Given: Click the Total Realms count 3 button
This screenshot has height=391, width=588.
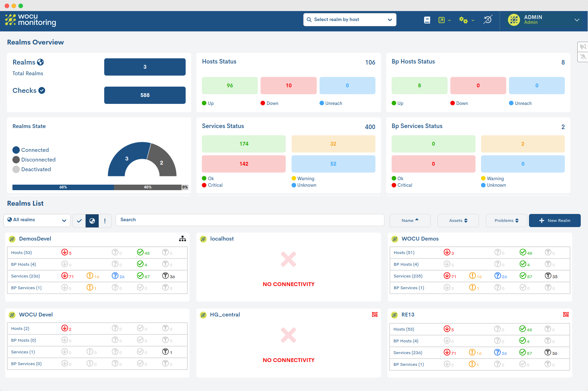Looking at the screenshot, I should point(145,67).
